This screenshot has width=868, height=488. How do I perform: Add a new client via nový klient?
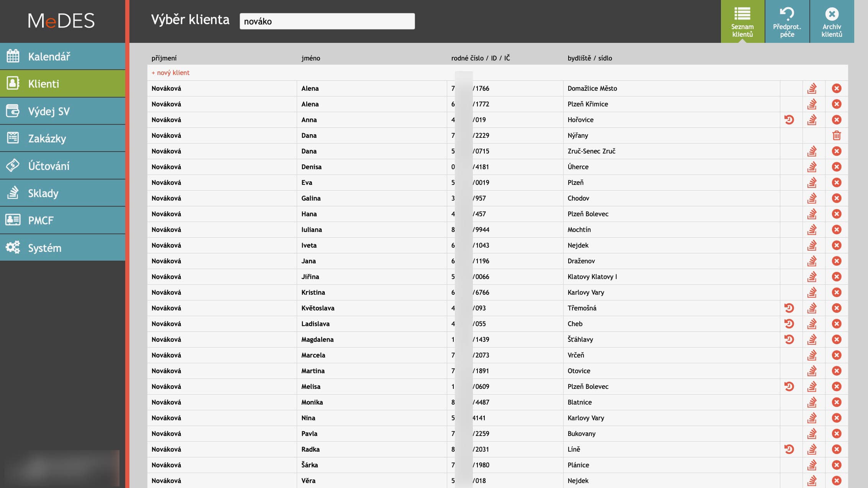(x=170, y=73)
